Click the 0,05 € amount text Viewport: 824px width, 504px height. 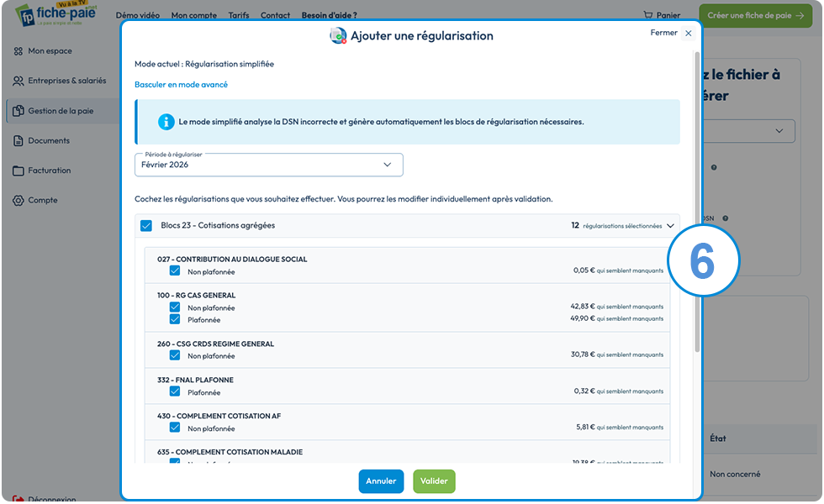coord(584,270)
